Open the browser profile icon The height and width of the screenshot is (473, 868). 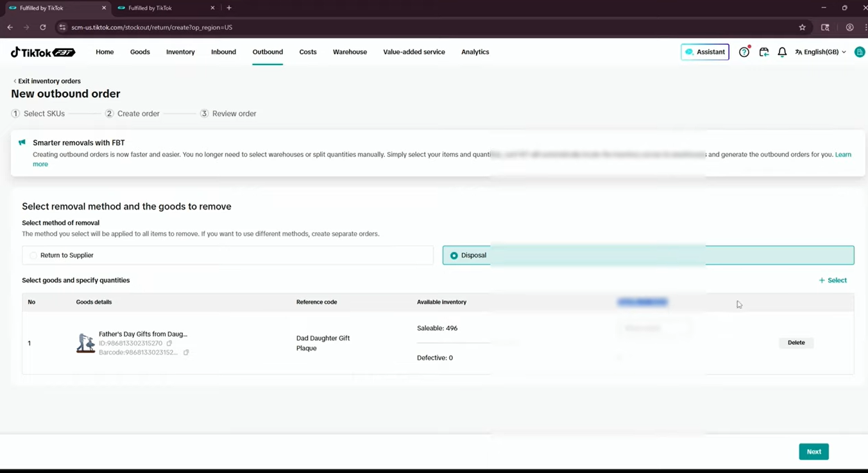(x=849, y=28)
